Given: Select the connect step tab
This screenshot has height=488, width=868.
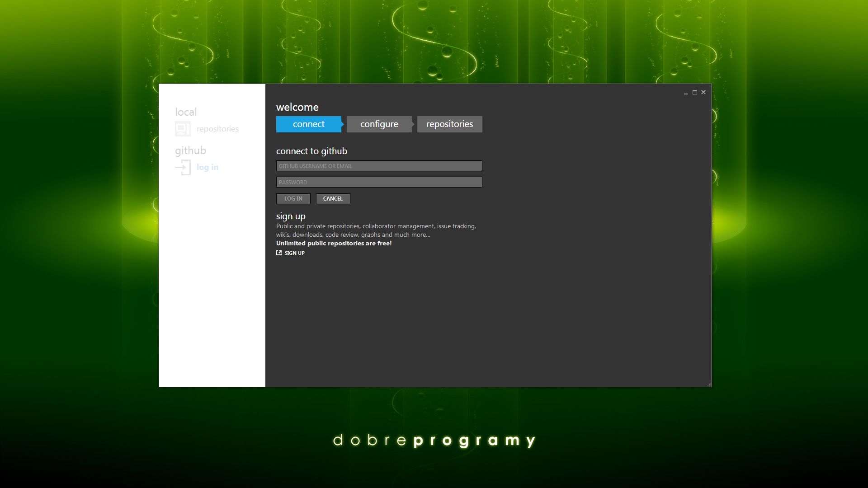Looking at the screenshot, I should [308, 124].
